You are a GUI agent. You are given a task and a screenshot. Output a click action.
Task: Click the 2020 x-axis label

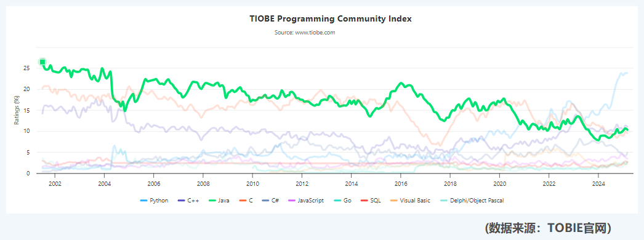[499, 184]
